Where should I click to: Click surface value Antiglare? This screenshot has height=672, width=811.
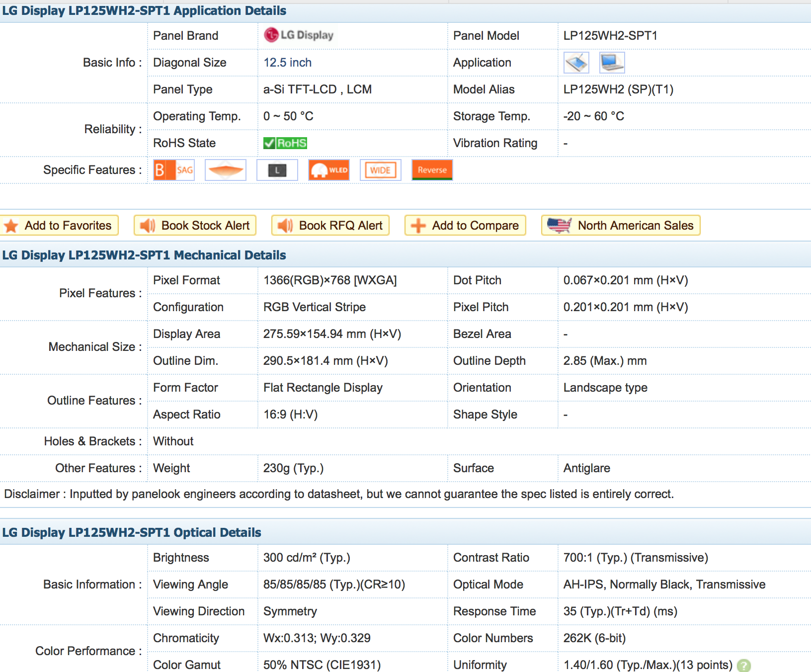586,468
